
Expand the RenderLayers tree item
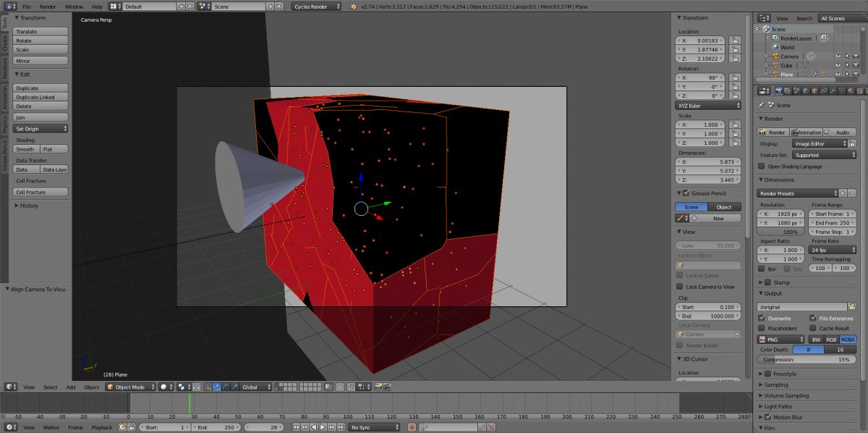coord(767,38)
